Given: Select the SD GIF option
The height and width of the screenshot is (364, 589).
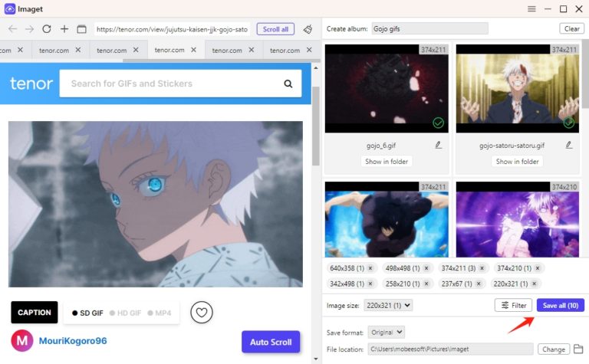Looking at the screenshot, I should (87, 313).
